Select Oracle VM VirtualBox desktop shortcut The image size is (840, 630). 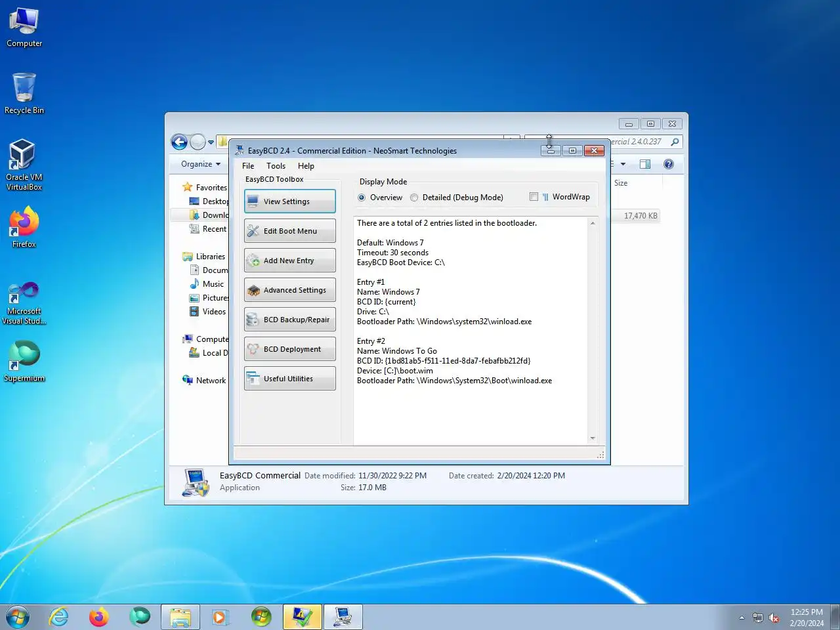click(24, 165)
